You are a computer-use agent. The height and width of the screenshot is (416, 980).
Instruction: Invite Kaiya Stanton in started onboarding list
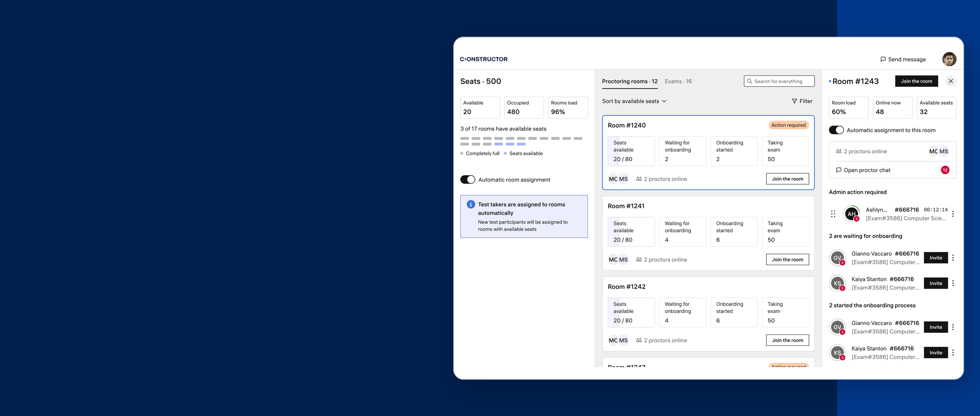pyautogui.click(x=935, y=352)
